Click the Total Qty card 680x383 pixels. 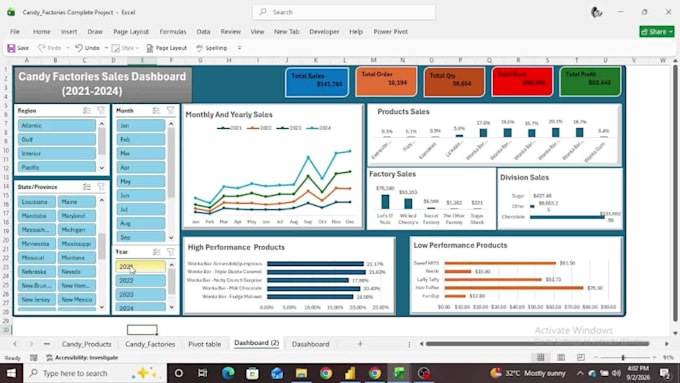click(454, 82)
